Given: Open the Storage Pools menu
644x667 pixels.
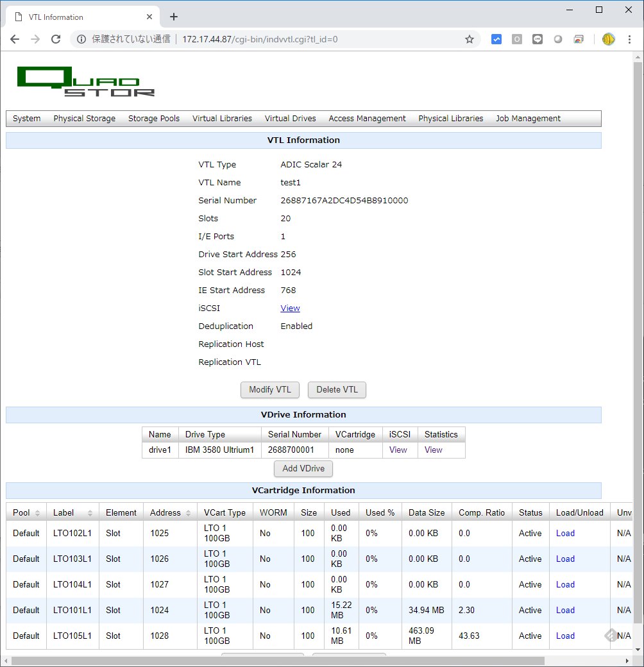Looking at the screenshot, I should click(154, 119).
